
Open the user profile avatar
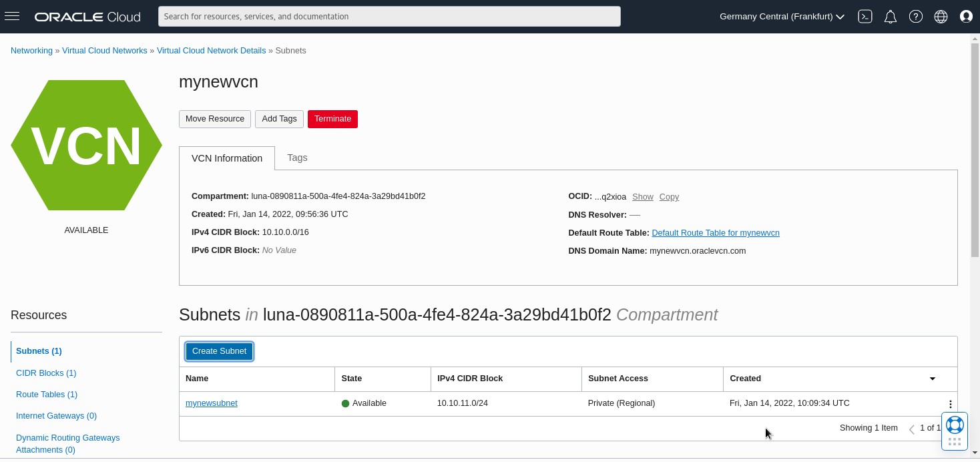point(966,16)
